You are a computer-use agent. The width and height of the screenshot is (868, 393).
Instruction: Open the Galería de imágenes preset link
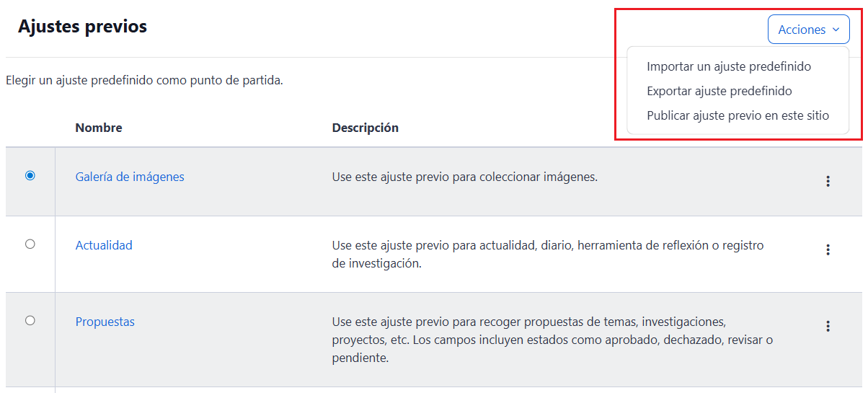[x=130, y=177]
